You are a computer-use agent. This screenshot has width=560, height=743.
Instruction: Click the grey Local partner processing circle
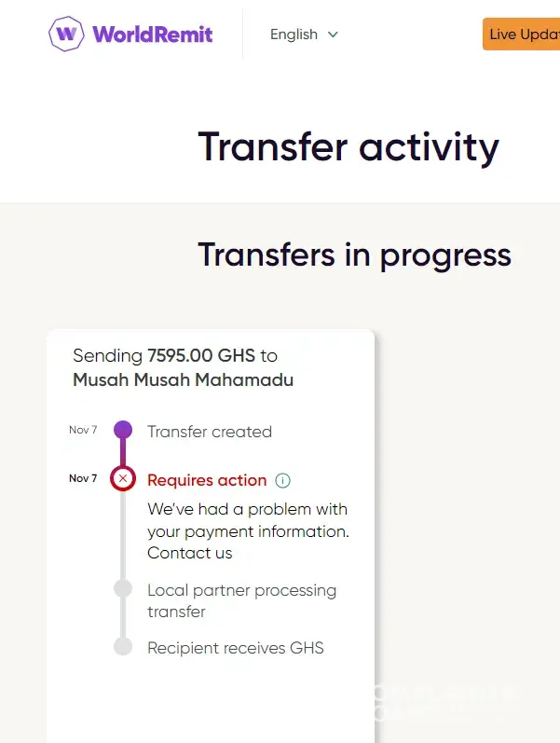coord(122,589)
